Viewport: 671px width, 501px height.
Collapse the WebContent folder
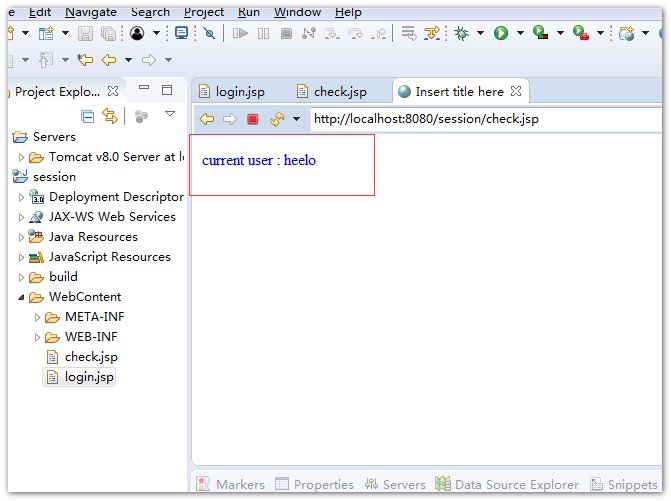(x=22, y=297)
